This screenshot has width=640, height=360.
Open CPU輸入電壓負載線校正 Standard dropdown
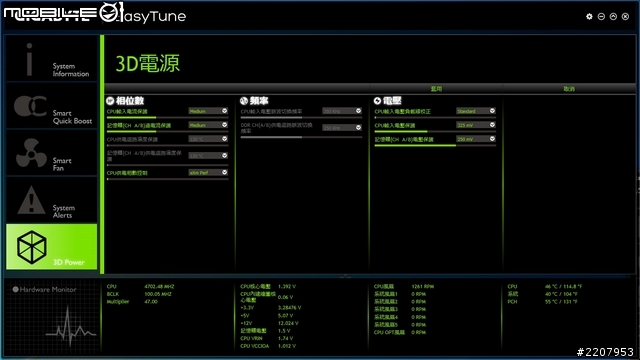click(x=476, y=111)
